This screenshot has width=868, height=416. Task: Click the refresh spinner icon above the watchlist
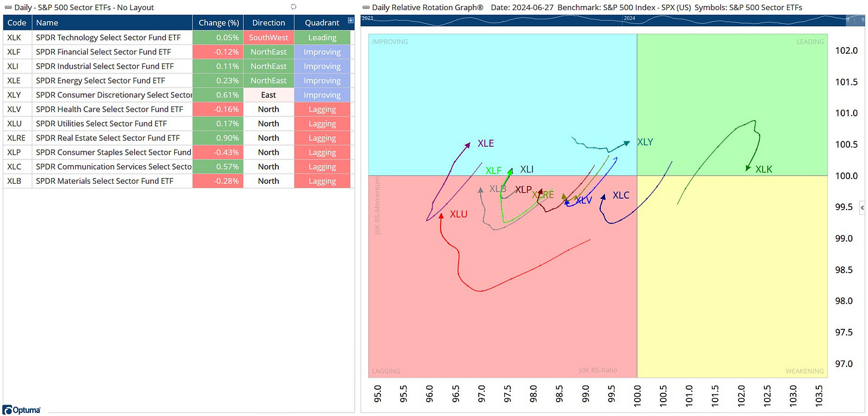(293, 7)
